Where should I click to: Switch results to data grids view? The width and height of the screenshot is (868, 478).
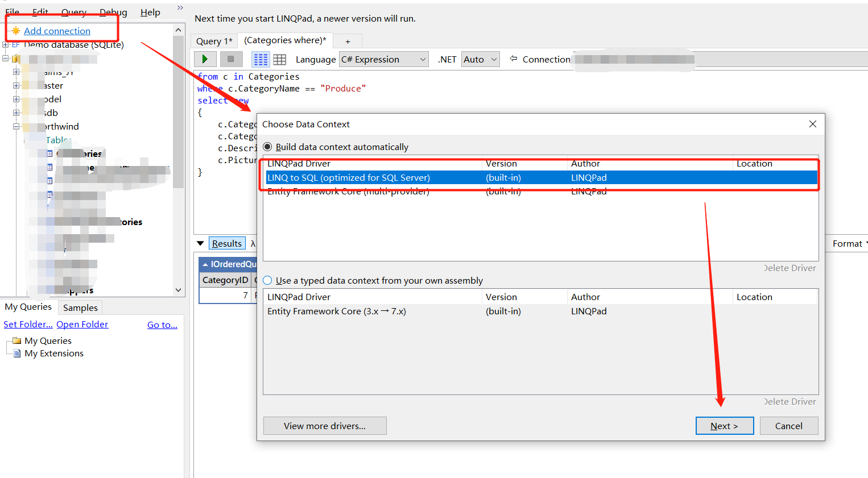279,59
